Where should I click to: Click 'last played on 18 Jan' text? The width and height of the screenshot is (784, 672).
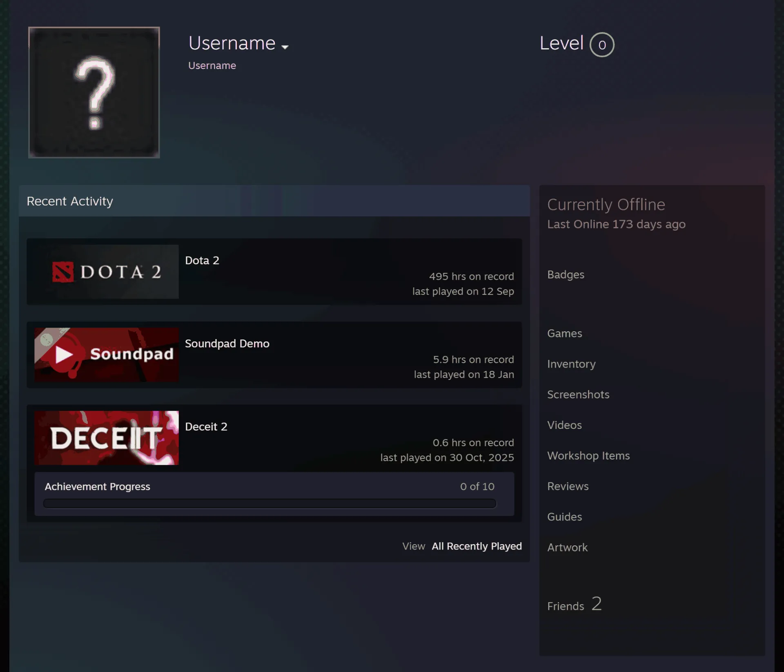pos(464,375)
